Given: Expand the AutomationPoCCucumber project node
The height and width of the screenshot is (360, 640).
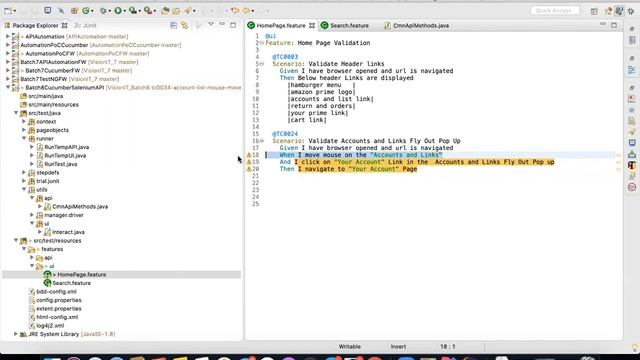Looking at the screenshot, I should 8,45.
